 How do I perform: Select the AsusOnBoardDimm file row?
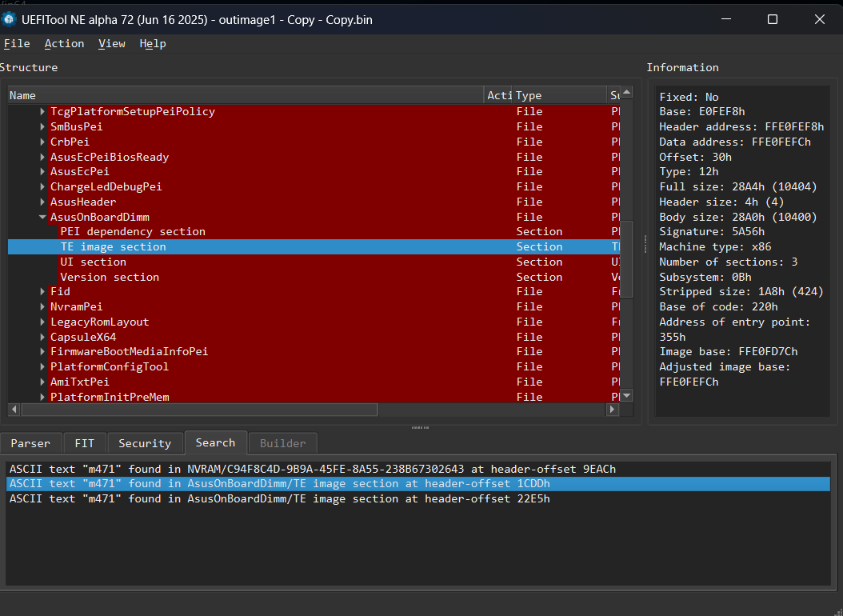314,217
